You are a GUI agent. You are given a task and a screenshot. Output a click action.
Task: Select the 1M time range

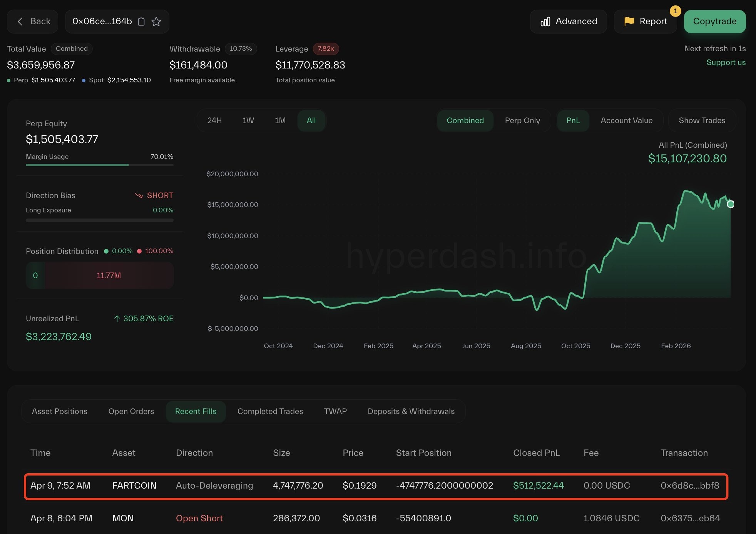click(x=281, y=120)
